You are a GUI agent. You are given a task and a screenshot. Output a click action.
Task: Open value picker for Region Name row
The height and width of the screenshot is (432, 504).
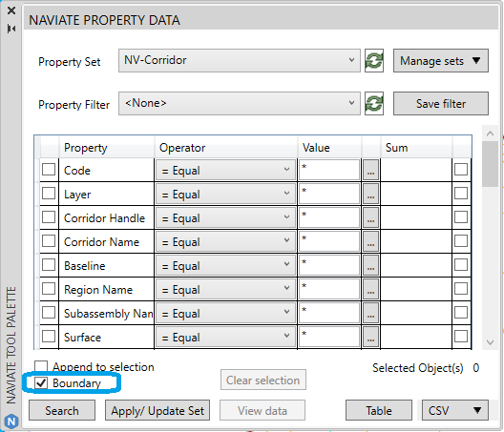tap(371, 289)
